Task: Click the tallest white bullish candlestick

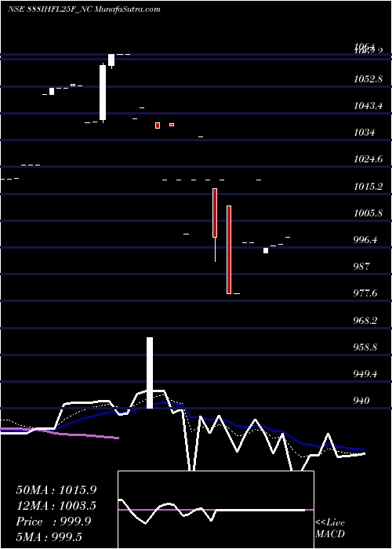Action: click(x=103, y=93)
